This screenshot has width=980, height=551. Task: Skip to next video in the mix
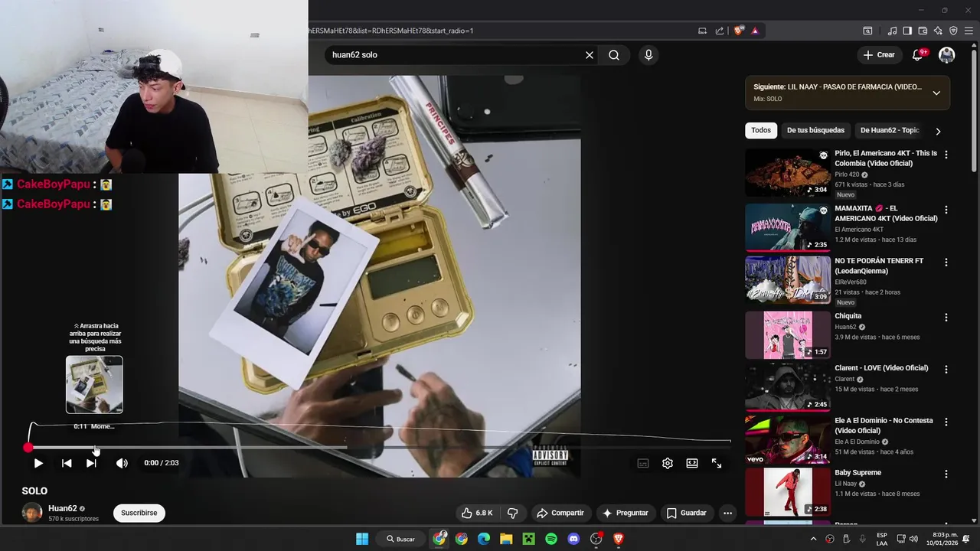pos(91,463)
